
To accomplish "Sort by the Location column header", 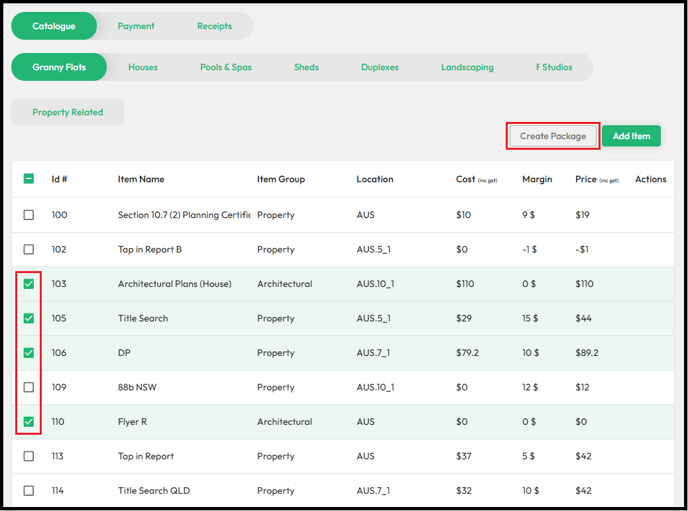I will (x=375, y=179).
